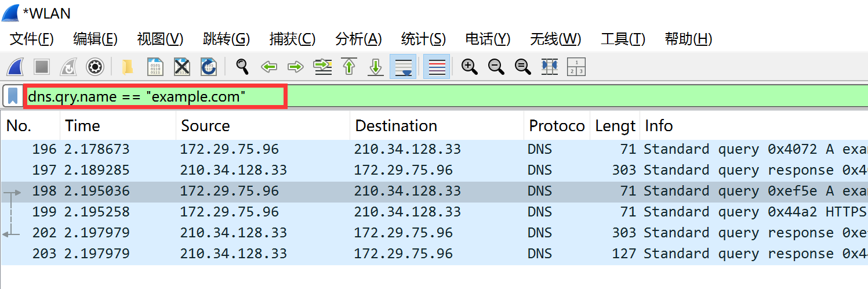Zoom in the packet list text

click(x=469, y=67)
